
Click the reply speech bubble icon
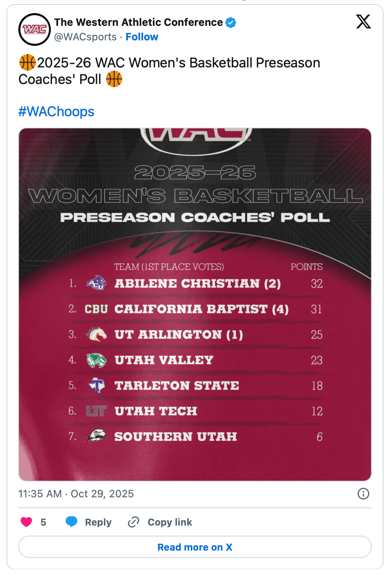(71, 522)
